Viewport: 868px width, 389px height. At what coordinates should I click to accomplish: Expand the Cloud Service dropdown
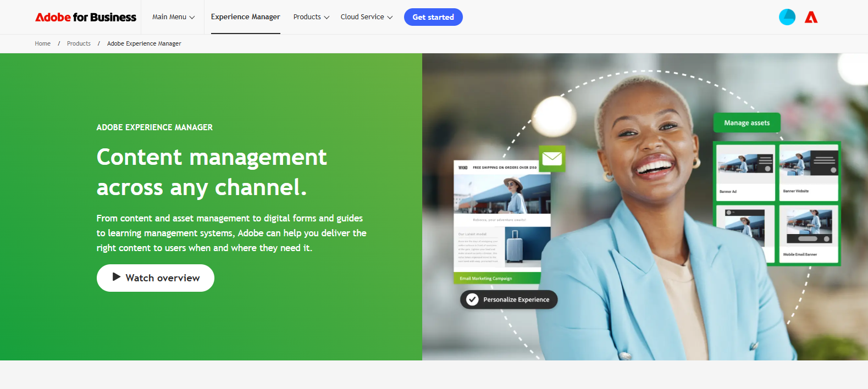[367, 17]
